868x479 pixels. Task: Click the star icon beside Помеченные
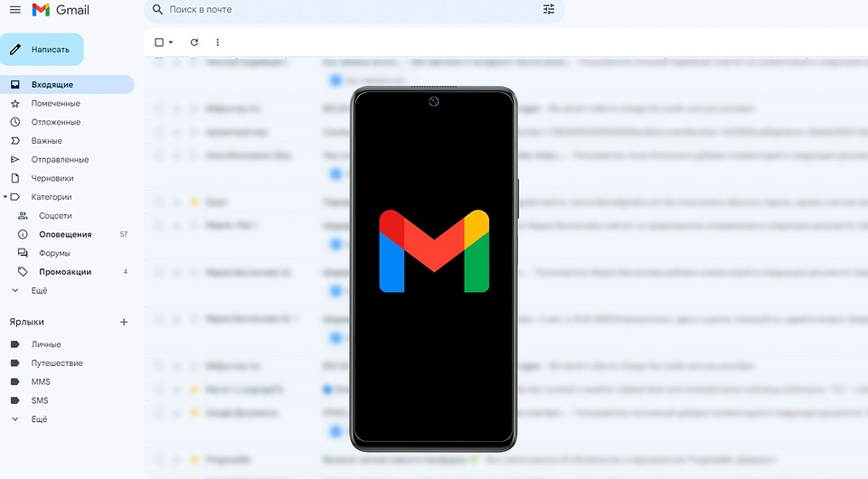(x=15, y=103)
